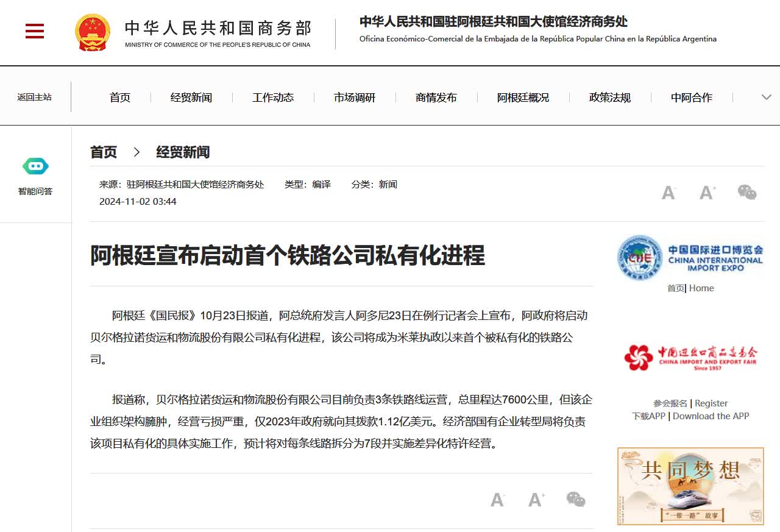This screenshot has width=780, height=532.
Task: Open the red hamburger menu
Action: (x=35, y=31)
